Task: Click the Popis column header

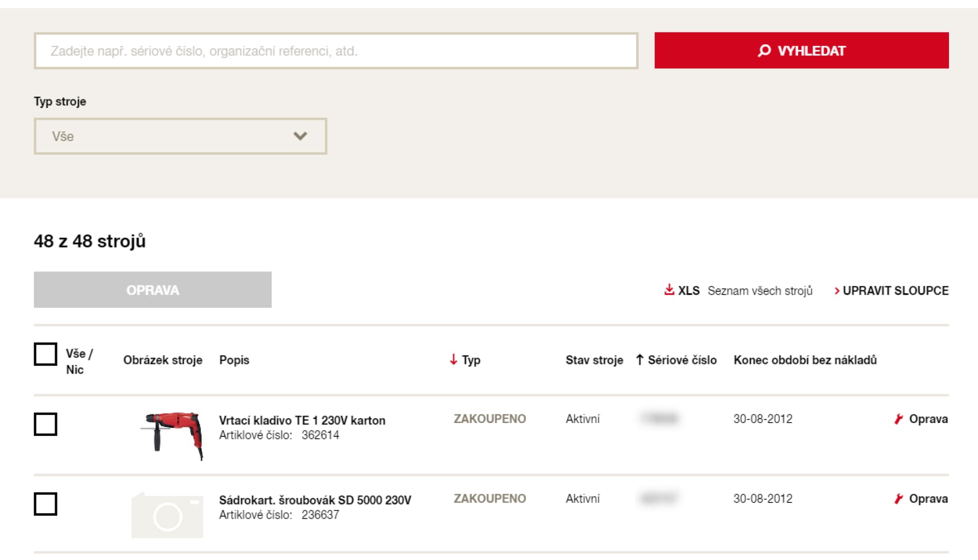Action: pyautogui.click(x=234, y=360)
